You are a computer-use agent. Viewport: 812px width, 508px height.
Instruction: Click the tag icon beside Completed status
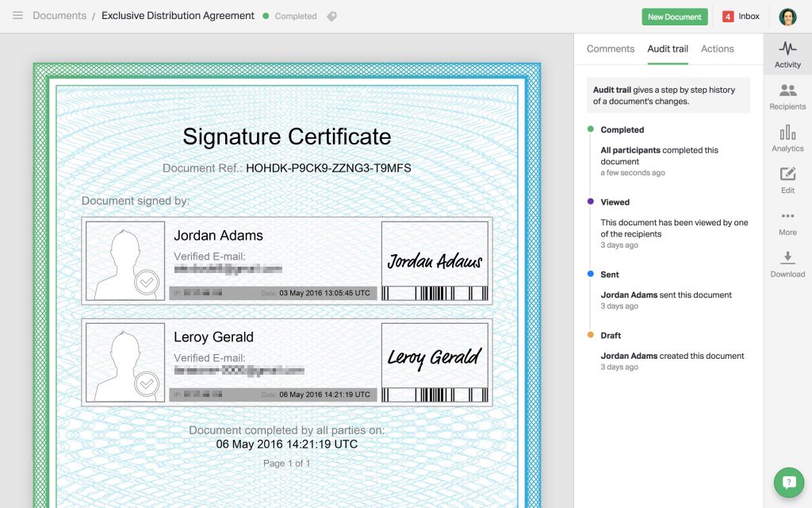(x=332, y=17)
